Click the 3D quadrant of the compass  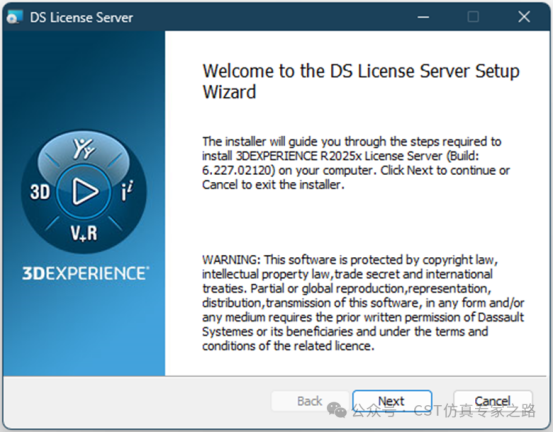click(x=40, y=192)
